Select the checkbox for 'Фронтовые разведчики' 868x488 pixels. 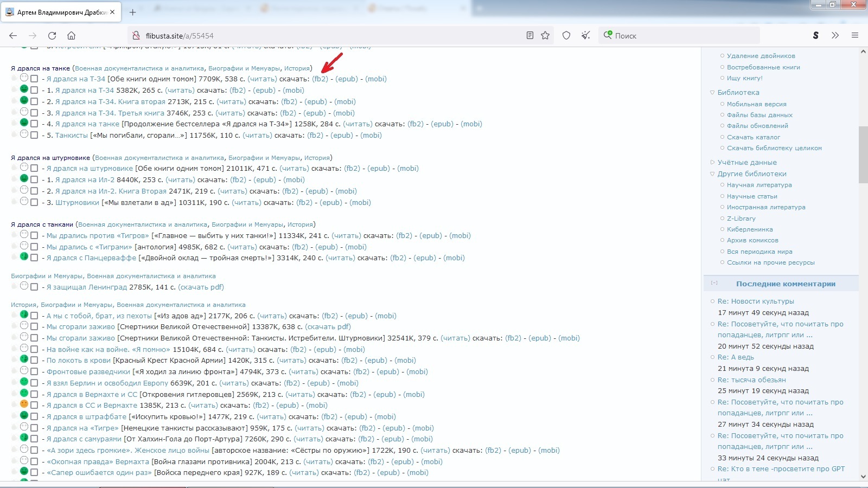[x=34, y=372]
